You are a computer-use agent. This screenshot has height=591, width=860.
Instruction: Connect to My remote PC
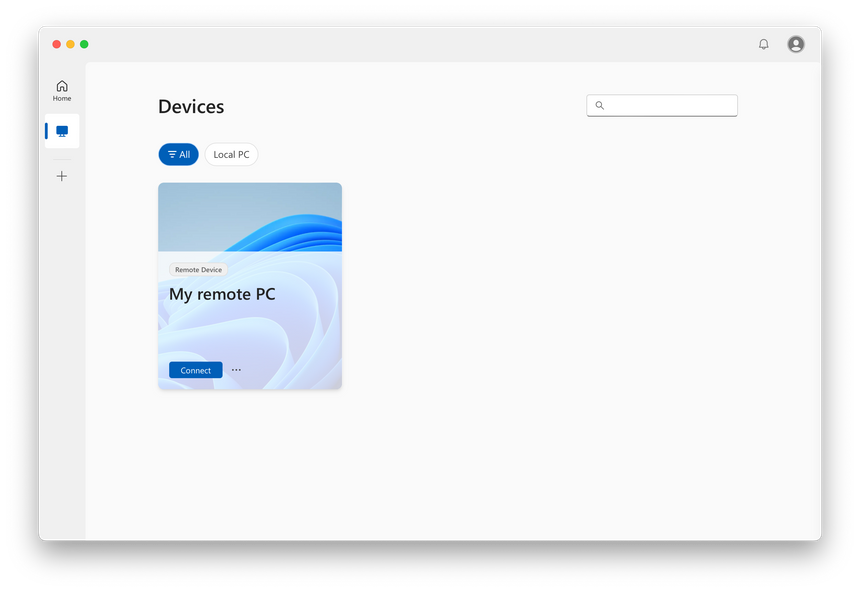point(194,369)
